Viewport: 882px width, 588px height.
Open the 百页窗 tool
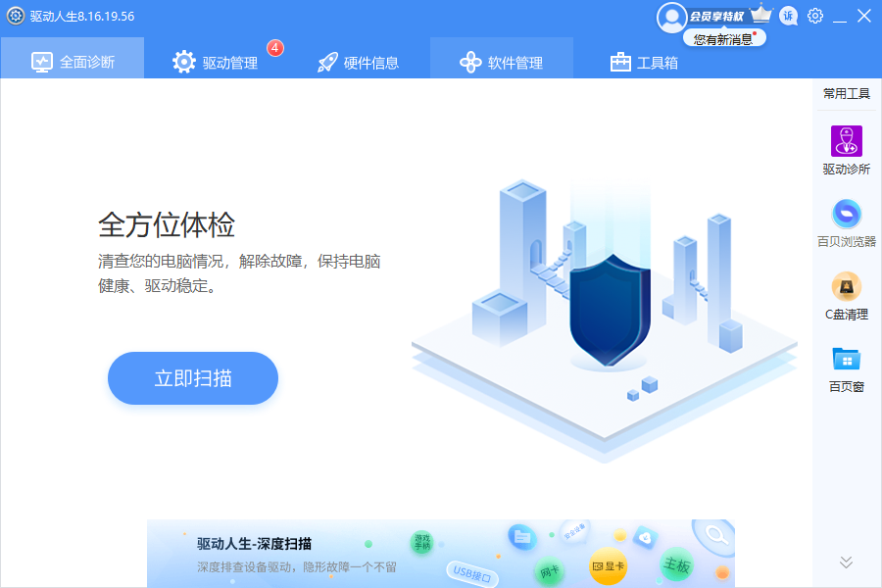pos(846,365)
